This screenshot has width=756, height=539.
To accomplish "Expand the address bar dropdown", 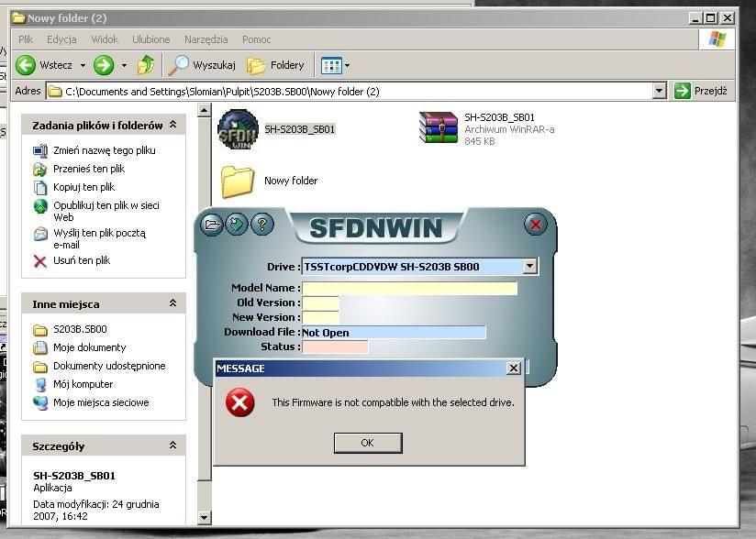I will point(659,91).
